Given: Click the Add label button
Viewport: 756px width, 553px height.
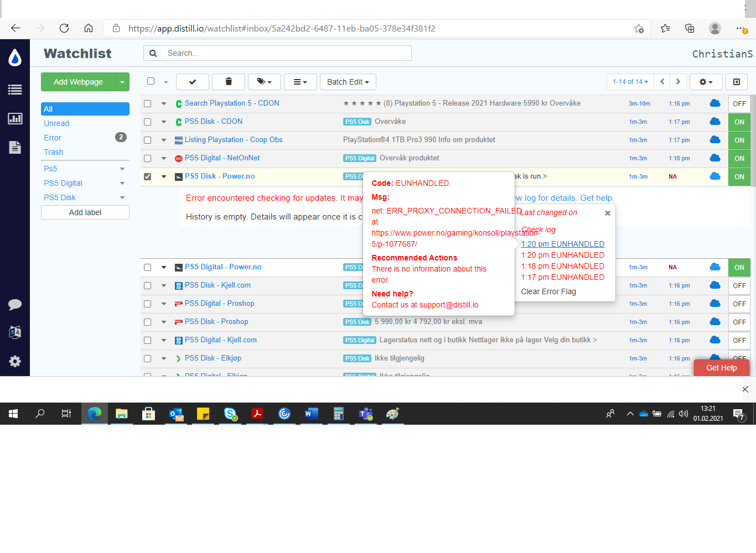Looking at the screenshot, I should (85, 212).
